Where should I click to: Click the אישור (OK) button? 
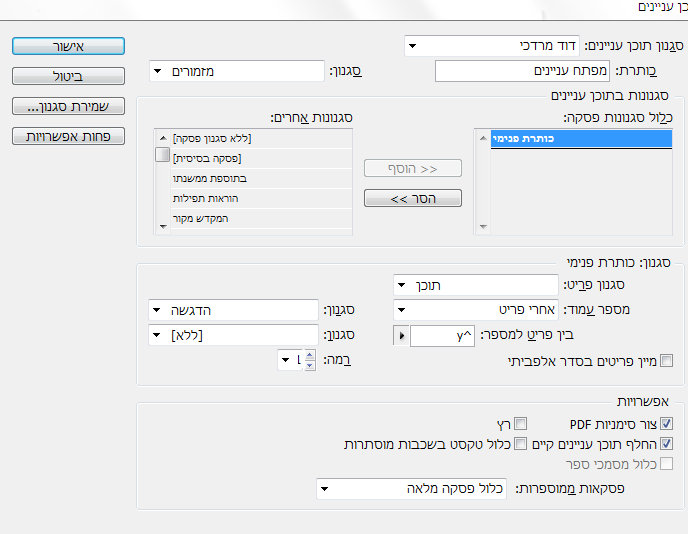pyautogui.click(x=68, y=46)
